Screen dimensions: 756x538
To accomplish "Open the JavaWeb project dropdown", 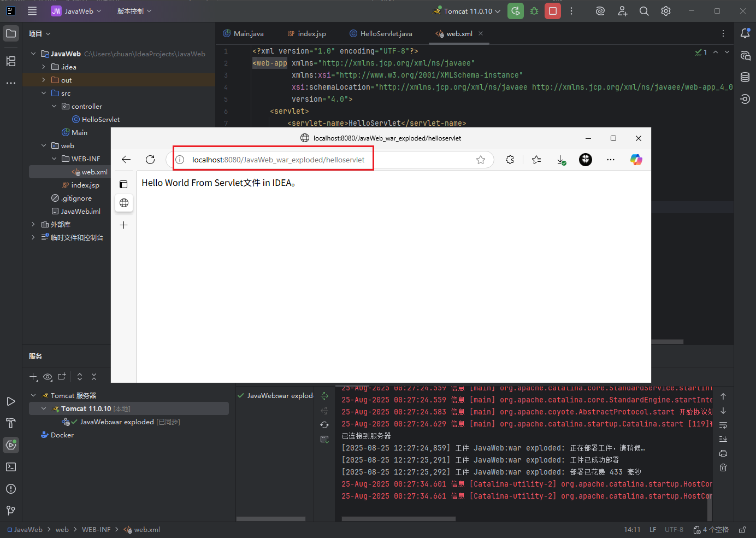I will [x=76, y=11].
